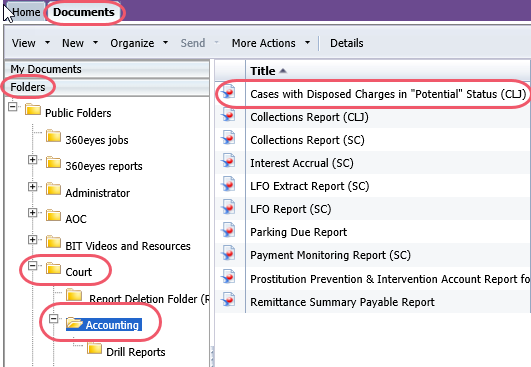The image size is (531, 367).
Task: Select the Report Deletion Folder icon
Action: (x=74, y=295)
